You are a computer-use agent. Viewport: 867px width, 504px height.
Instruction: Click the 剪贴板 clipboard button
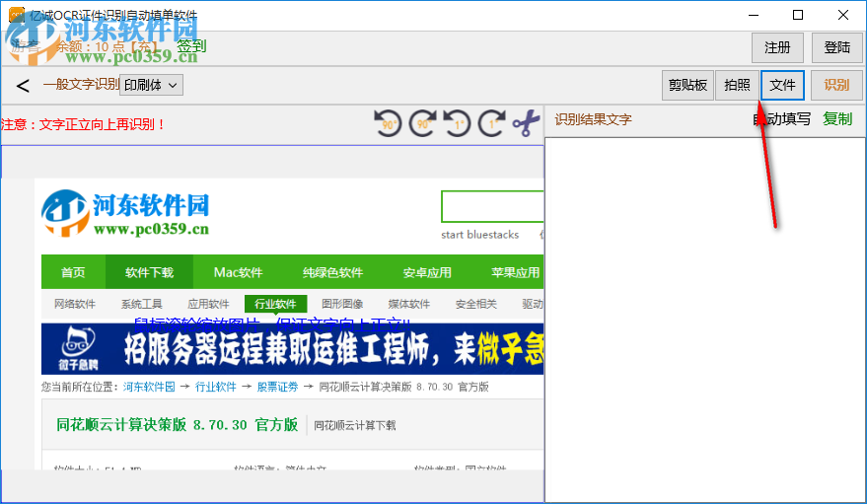pyautogui.click(x=687, y=85)
